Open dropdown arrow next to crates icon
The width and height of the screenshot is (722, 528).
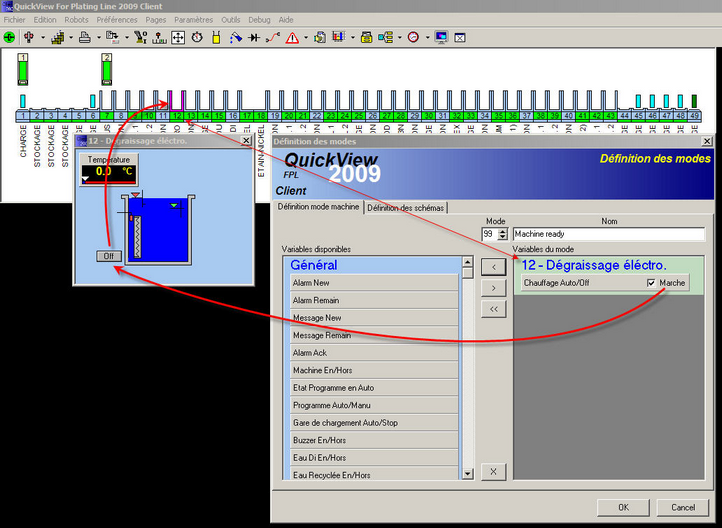click(71, 38)
